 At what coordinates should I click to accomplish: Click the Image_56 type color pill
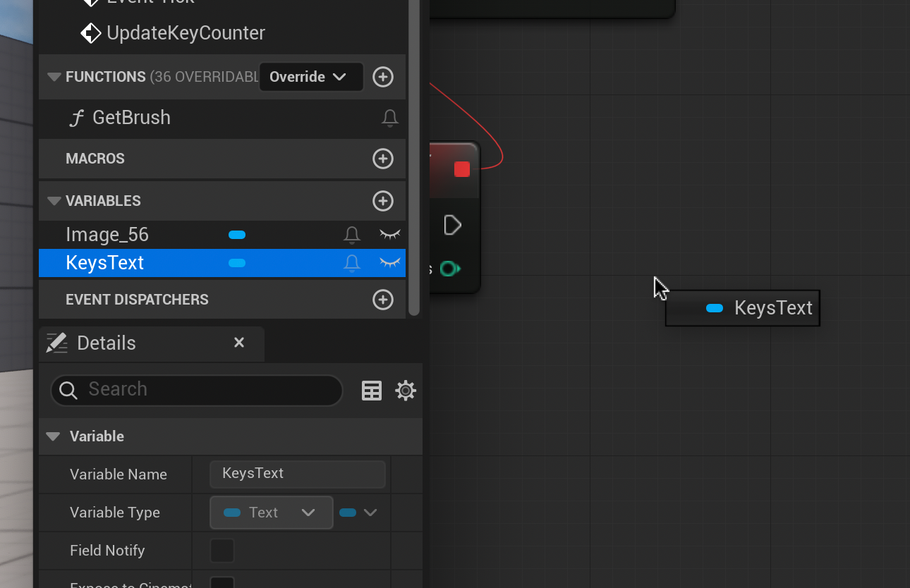pos(237,235)
